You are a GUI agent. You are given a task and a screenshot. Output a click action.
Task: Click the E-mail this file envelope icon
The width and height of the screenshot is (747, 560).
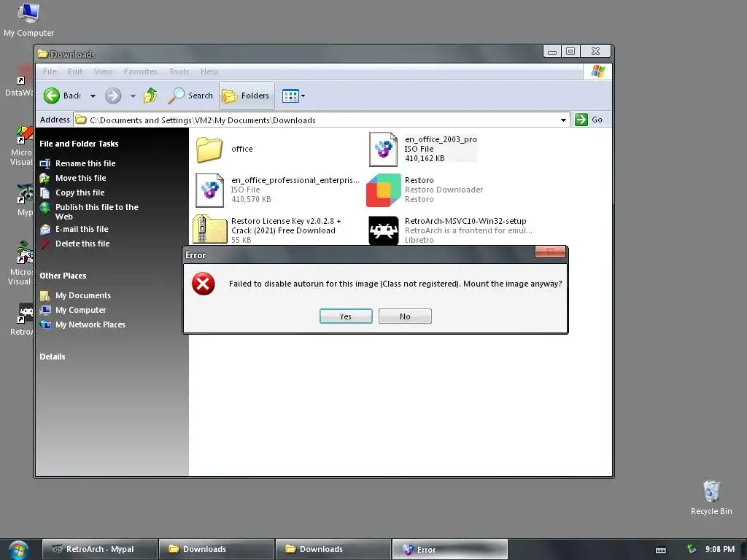45,230
